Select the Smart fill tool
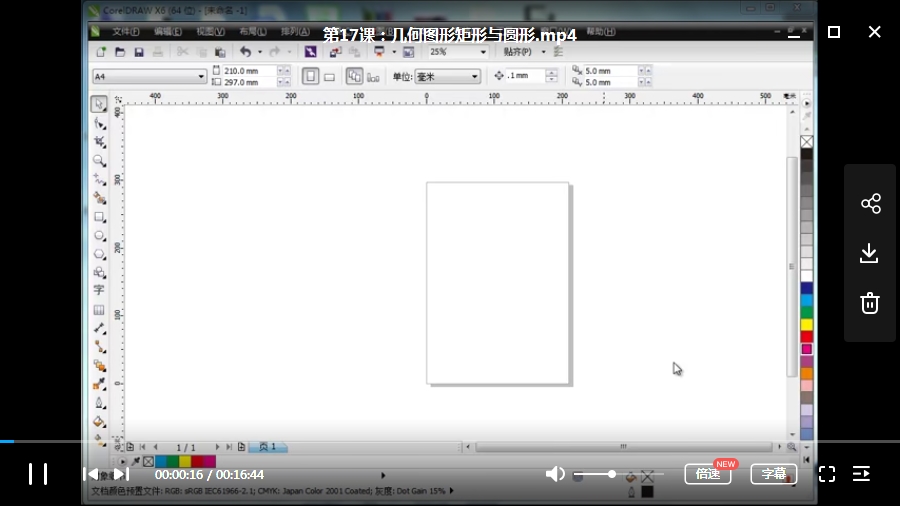 point(99,198)
